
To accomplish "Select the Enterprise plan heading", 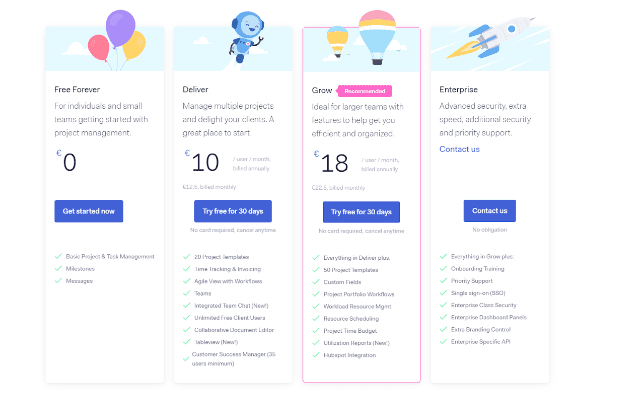I will pyautogui.click(x=458, y=90).
